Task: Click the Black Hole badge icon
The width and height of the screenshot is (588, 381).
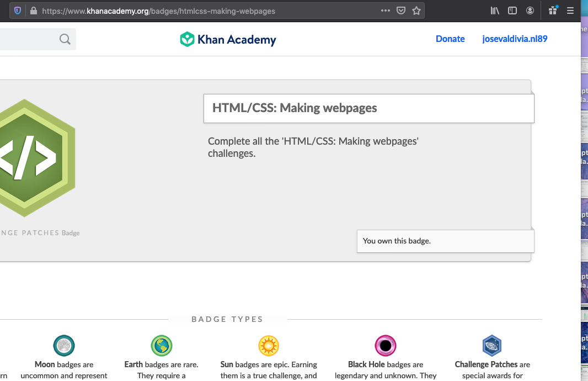Action: 386,345
